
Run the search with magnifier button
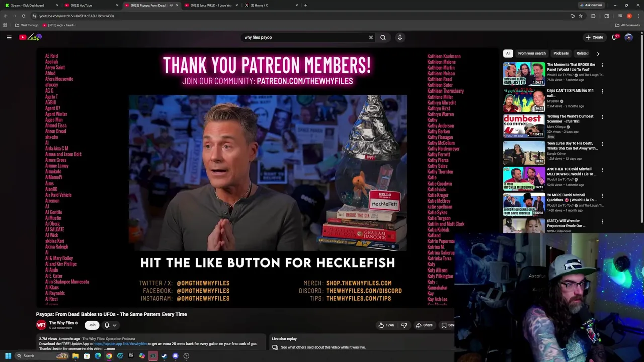pyautogui.click(x=383, y=37)
